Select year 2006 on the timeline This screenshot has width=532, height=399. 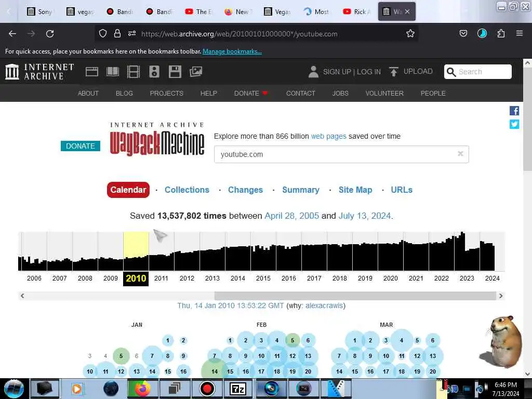coord(34,278)
